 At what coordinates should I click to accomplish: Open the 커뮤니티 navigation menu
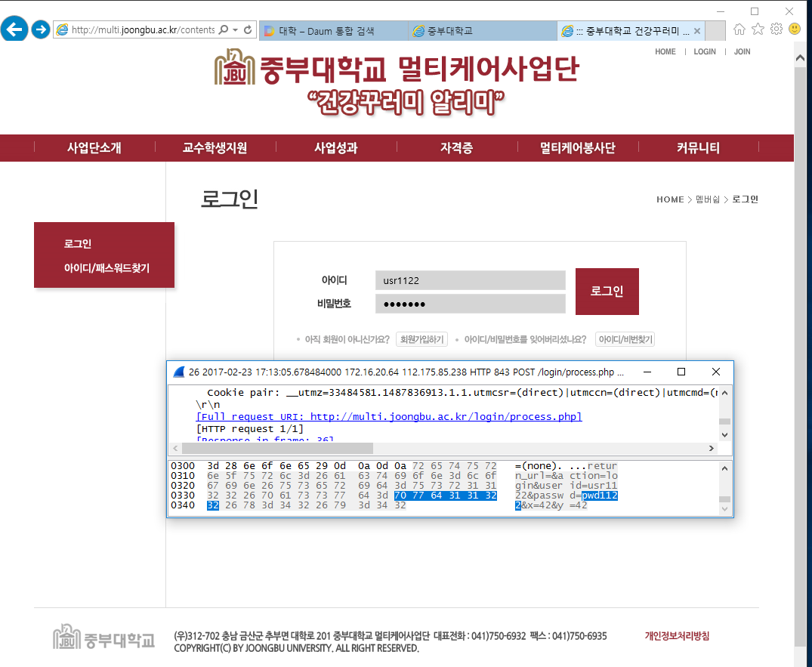click(698, 148)
